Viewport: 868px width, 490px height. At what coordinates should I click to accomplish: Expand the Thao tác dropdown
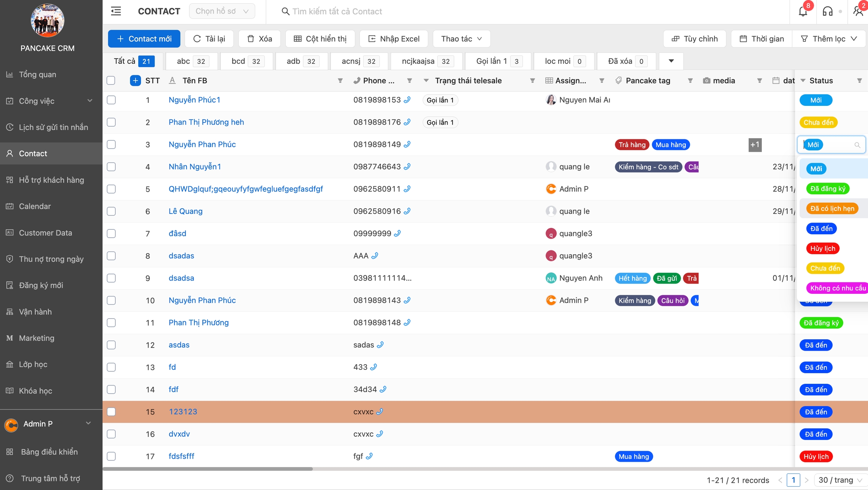point(461,39)
